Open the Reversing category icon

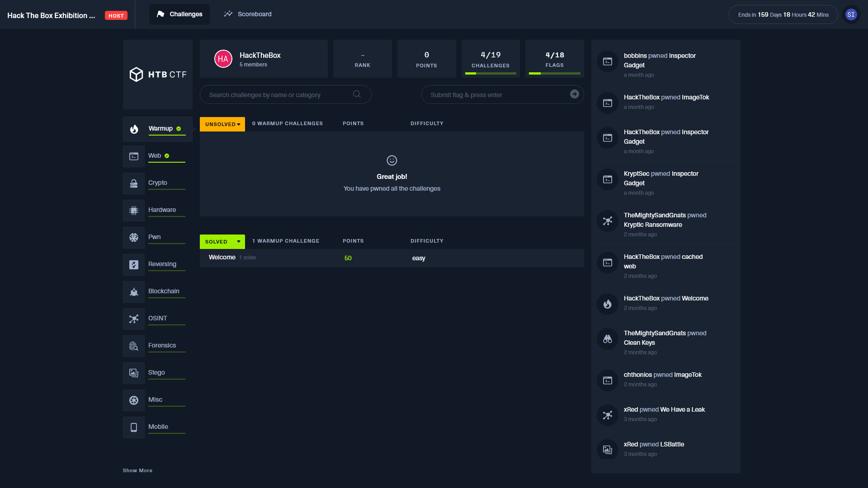pyautogui.click(x=134, y=264)
